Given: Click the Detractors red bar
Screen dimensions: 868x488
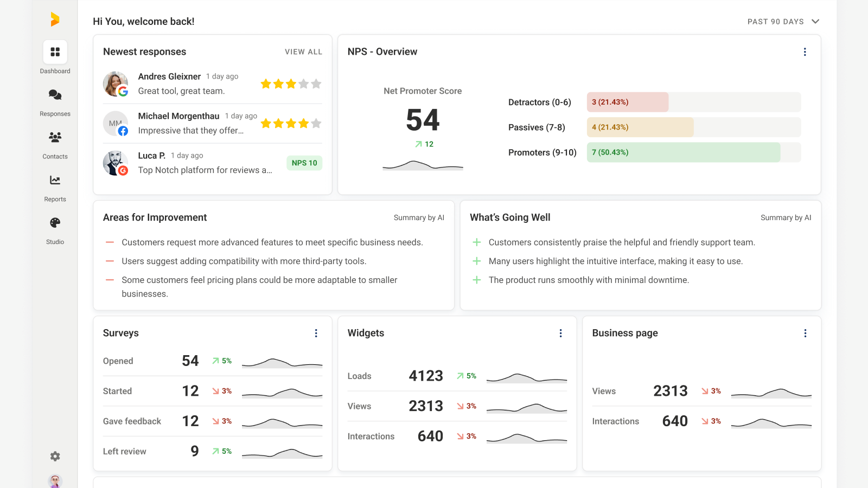Looking at the screenshot, I should tap(627, 102).
